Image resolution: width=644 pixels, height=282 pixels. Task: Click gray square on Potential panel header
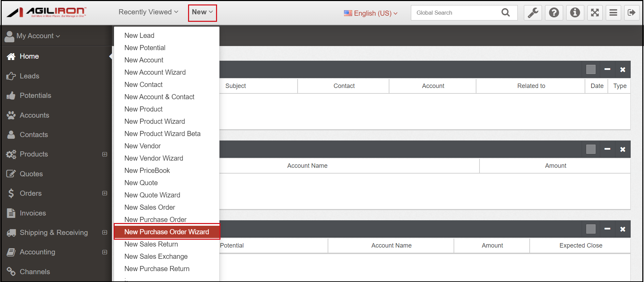[591, 229]
